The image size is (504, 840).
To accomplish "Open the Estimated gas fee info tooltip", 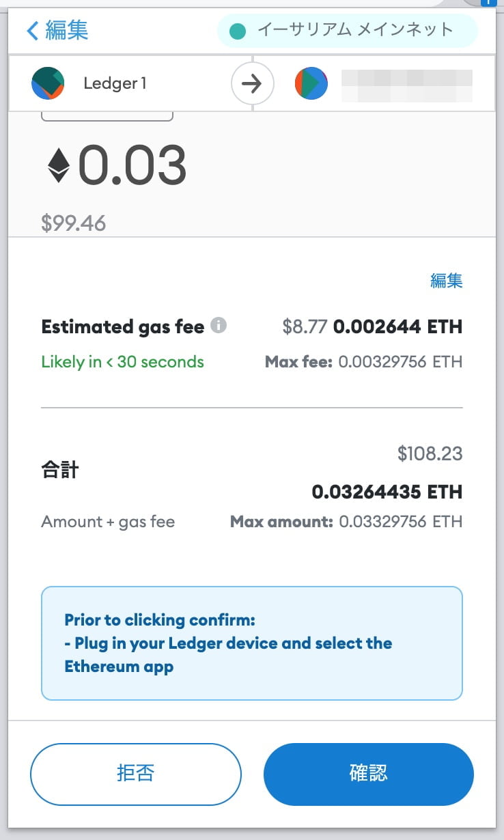I will 219,326.
